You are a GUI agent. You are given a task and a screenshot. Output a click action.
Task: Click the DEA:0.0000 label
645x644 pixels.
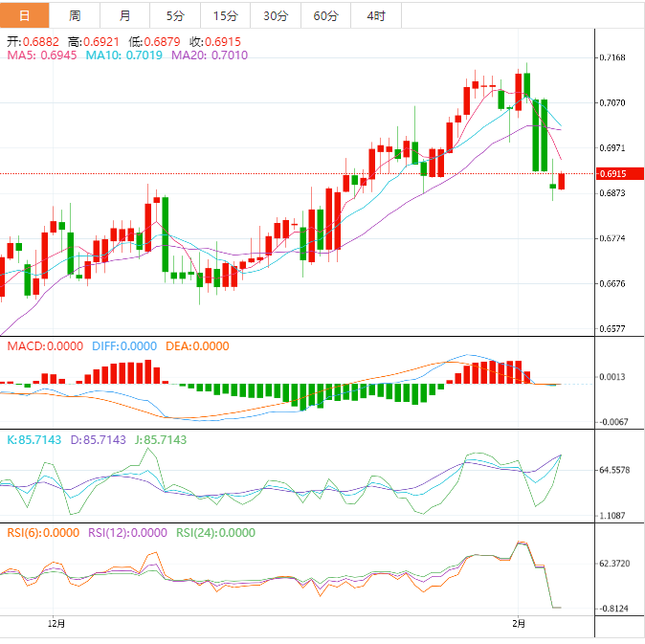[197, 345]
